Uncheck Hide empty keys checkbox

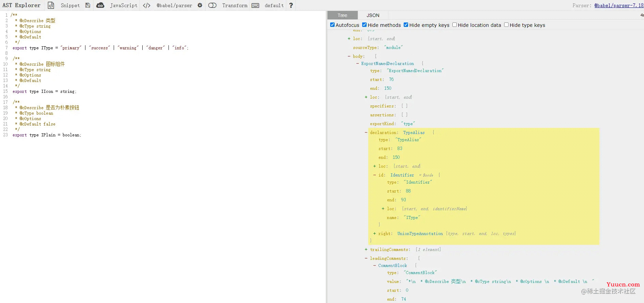click(406, 25)
